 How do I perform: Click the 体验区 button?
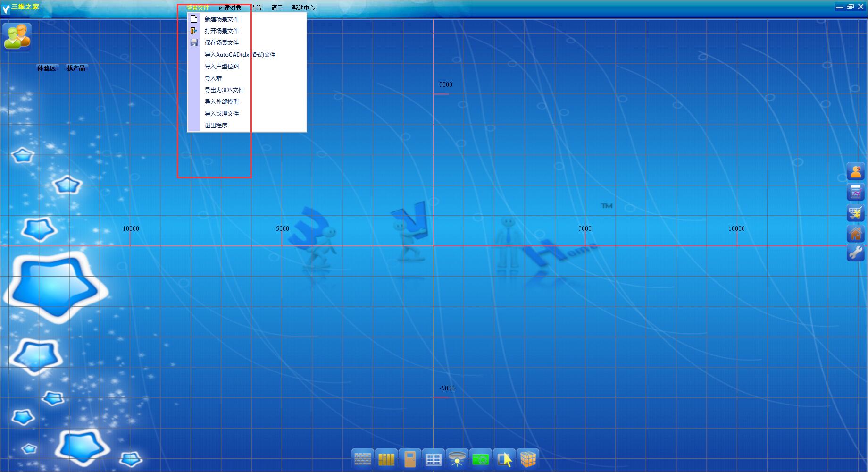pos(47,68)
